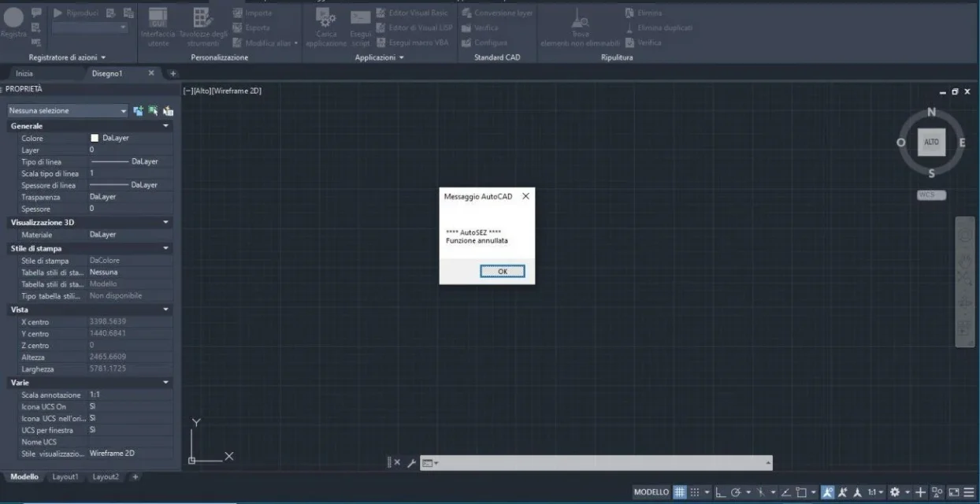
Task: Toggle the grid display in status bar
Action: point(680,492)
